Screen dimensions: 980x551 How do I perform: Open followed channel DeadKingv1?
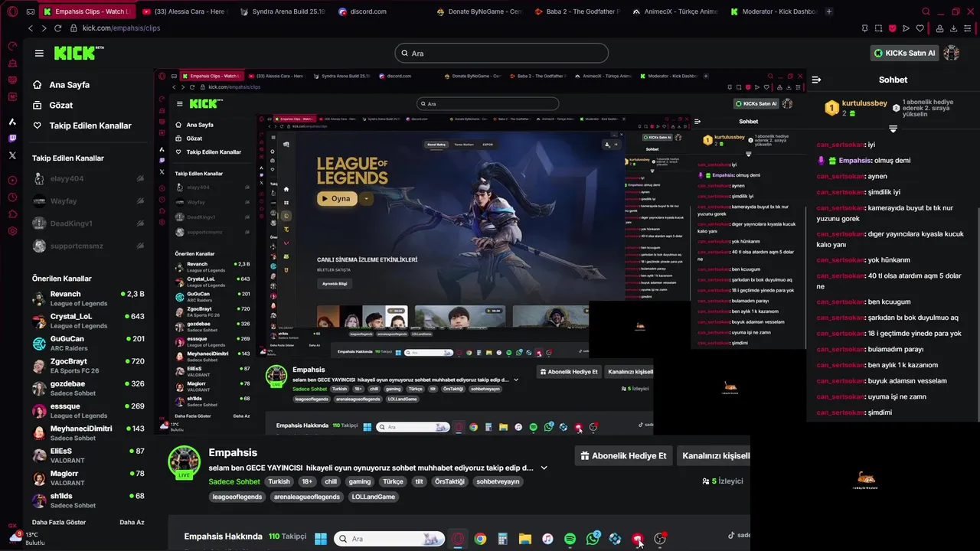[88, 223]
